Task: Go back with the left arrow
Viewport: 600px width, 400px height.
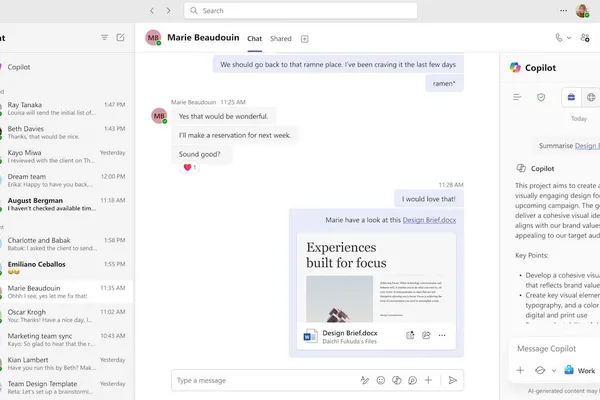Action: tap(152, 11)
